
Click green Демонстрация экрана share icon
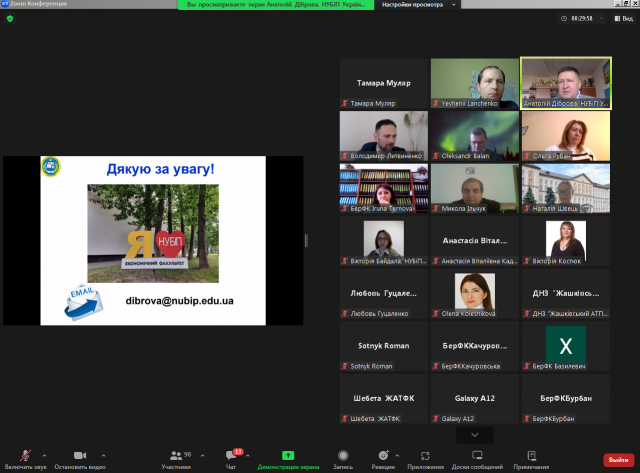288,455
